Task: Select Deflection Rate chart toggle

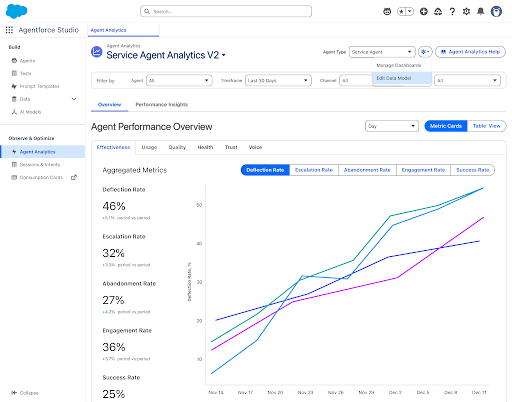Action: coord(265,170)
